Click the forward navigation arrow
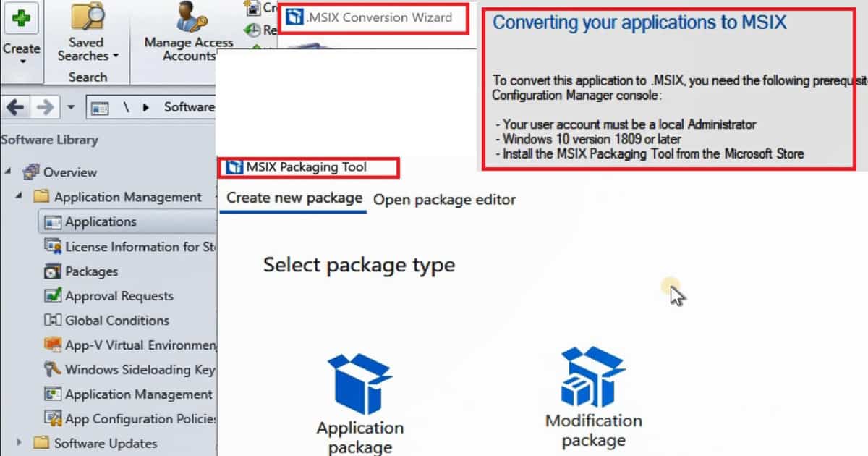 (x=45, y=107)
